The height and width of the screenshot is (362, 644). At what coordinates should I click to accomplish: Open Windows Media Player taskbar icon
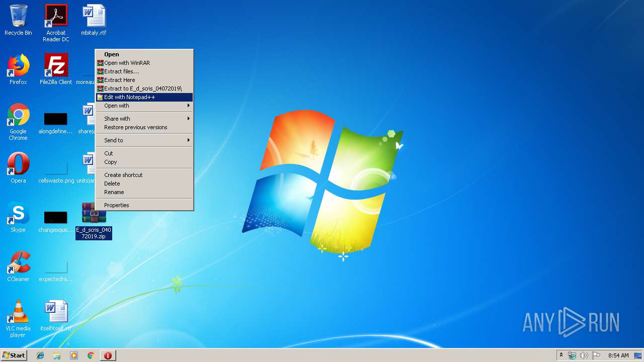tap(74, 355)
